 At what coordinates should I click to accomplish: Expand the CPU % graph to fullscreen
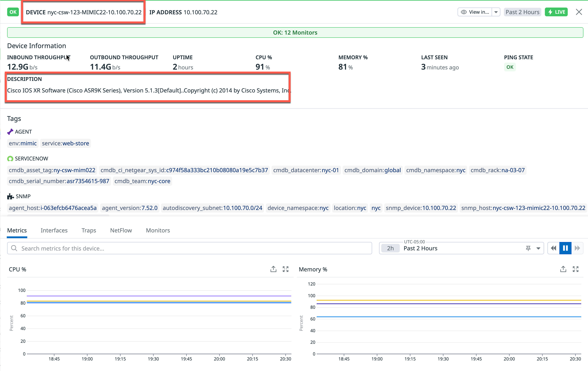click(x=285, y=269)
